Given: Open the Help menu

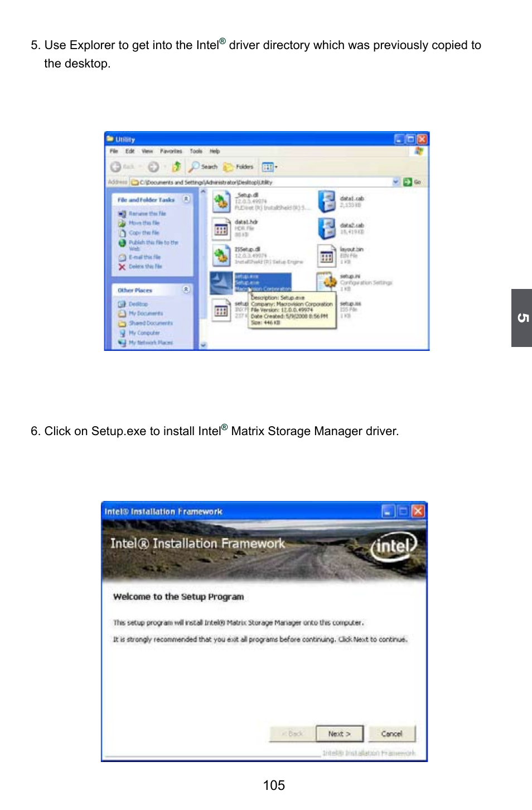Looking at the screenshot, I should click(215, 151).
